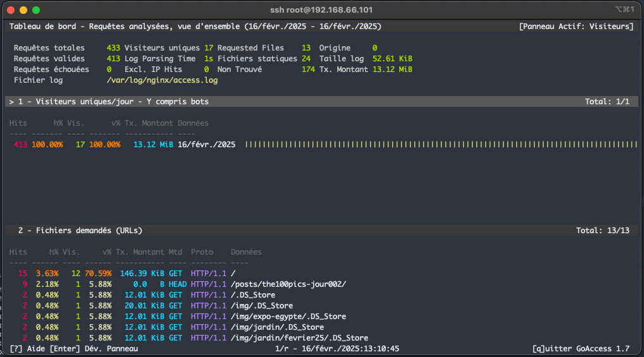The image size is (644, 357).
Task: Select the /img/jardin/fevrier25/.DS_Store row
Action: click(x=299, y=338)
